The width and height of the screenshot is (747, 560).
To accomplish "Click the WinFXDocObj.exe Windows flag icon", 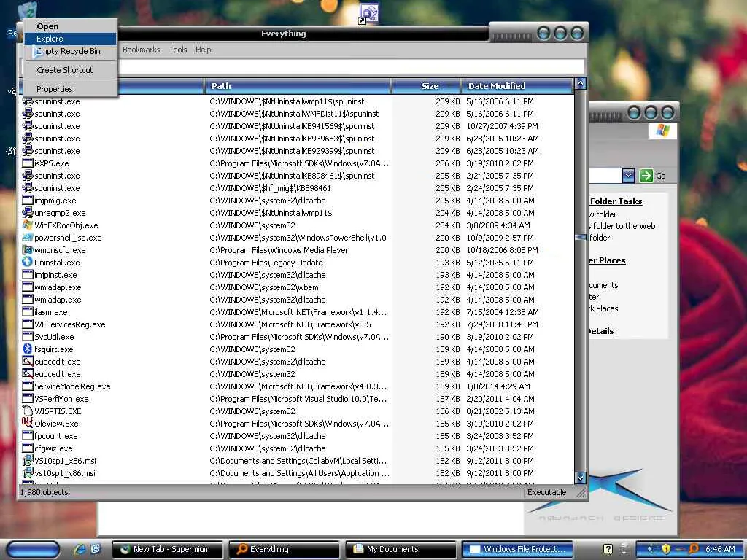I will pos(27,225).
